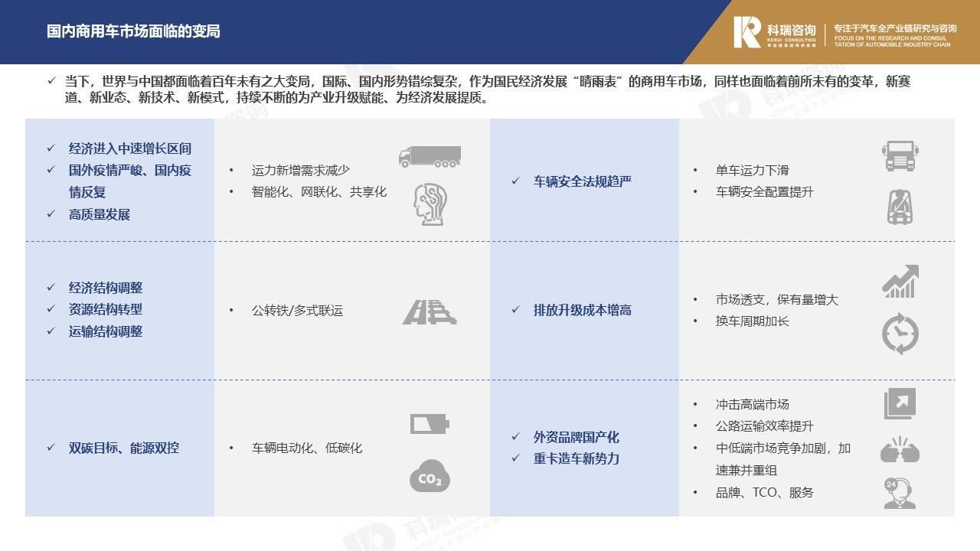
Task: Click the clock cycle arrows icon
Action: pyautogui.click(x=900, y=334)
